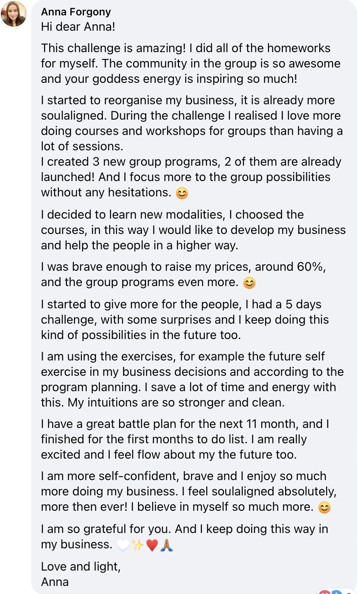Click the Anna Forgony name link

point(76,12)
